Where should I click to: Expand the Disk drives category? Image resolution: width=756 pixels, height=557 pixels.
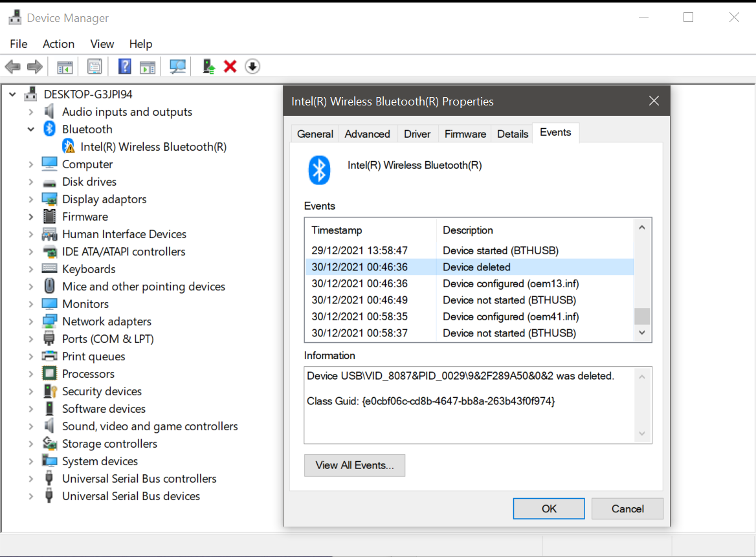(31, 182)
